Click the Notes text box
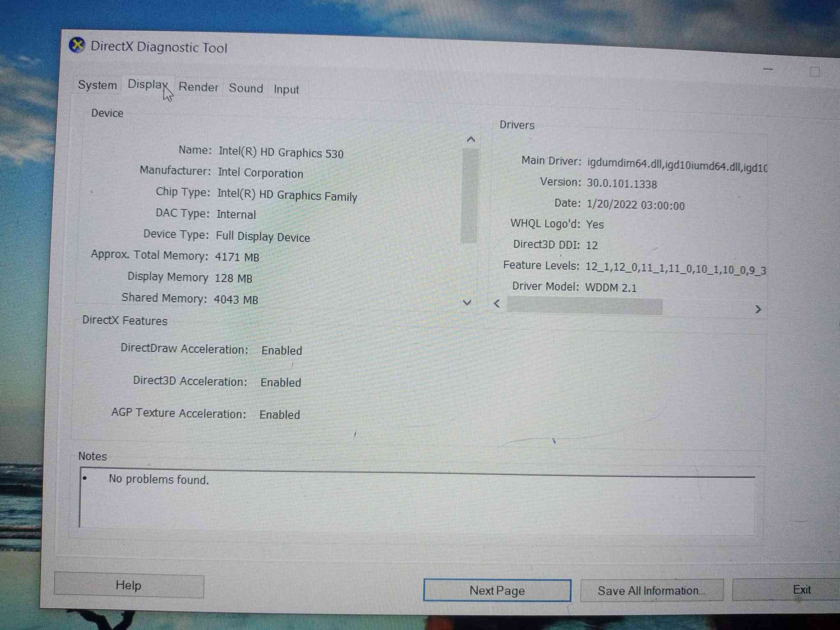 point(417,502)
